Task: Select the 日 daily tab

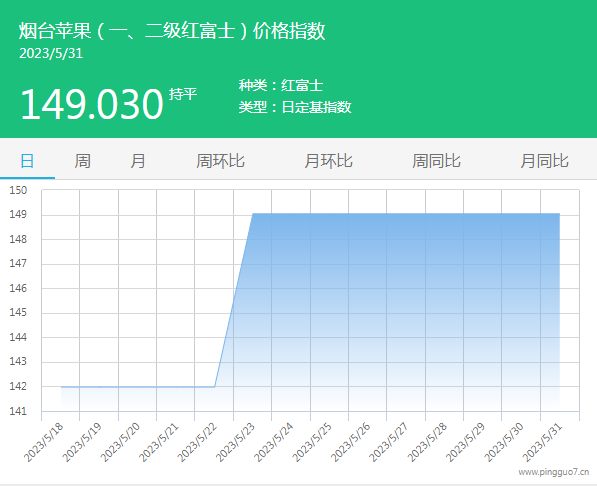Action: point(27,161)
